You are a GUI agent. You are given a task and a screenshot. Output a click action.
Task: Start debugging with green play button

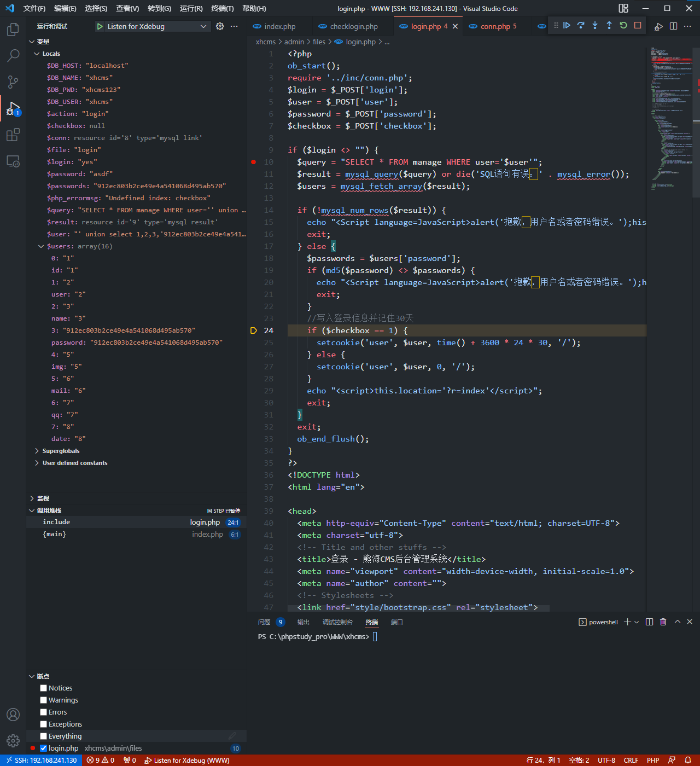(100, 26)
